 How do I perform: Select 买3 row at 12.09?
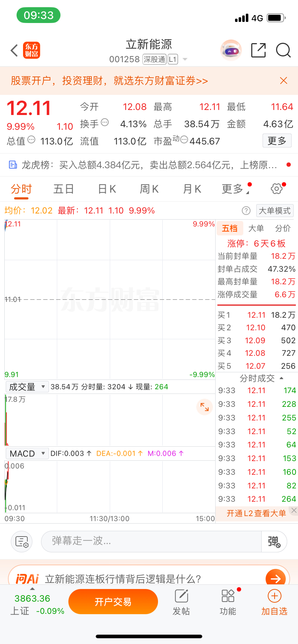pos(256,340)
